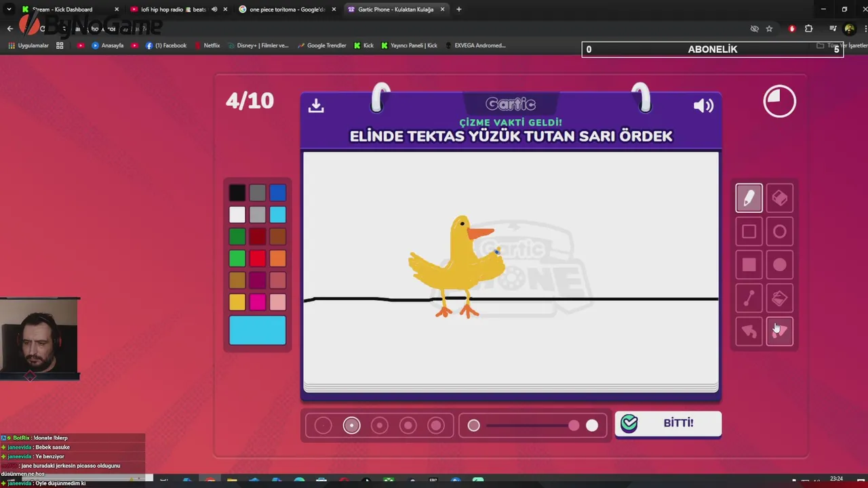Mute the lofi hip hop radio tab audio
Screen dimensions: 868x488
pyautogui.click(x=214, y=9)
